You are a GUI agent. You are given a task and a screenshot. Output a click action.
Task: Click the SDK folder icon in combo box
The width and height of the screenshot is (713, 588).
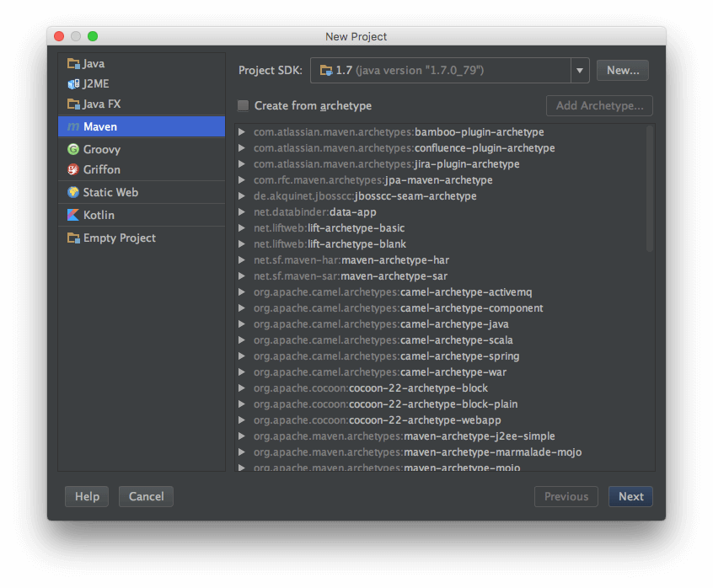pos(326,71)
